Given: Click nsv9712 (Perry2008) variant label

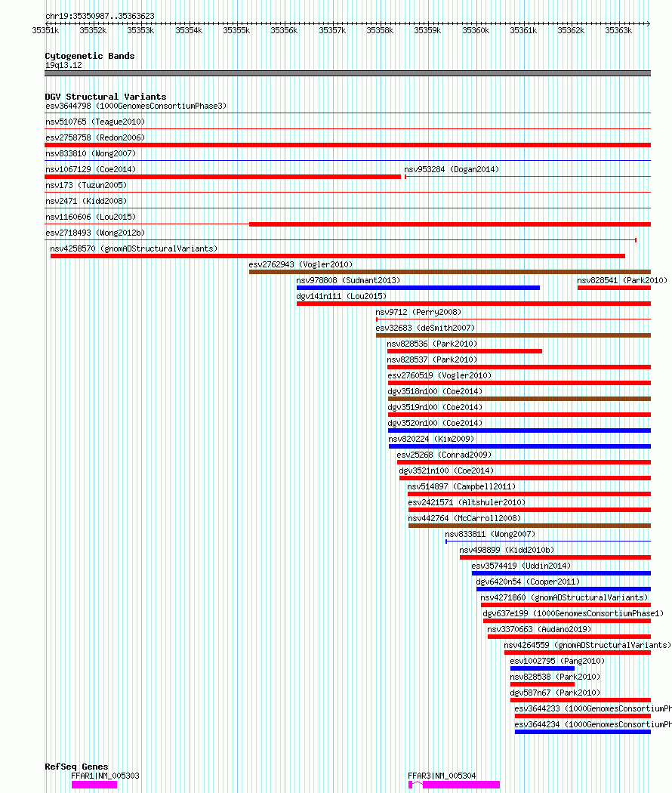Looking at the screenshot, I should [418, 313].
